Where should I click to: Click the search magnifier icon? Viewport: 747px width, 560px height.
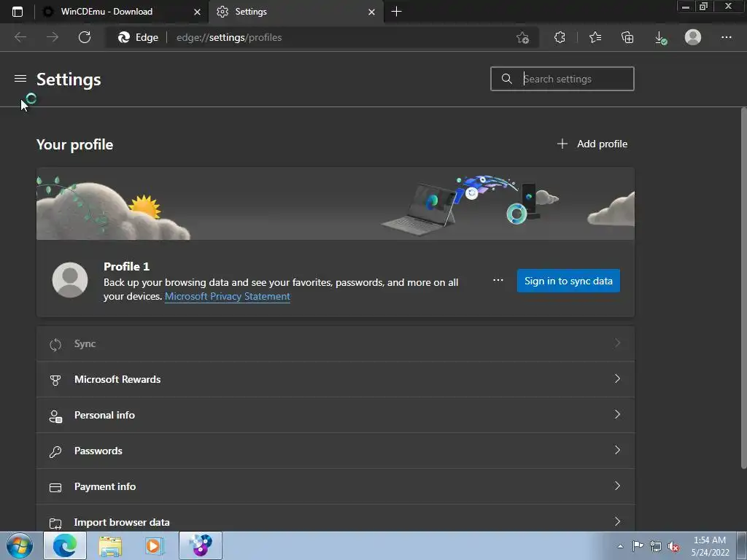pos(507,79)
